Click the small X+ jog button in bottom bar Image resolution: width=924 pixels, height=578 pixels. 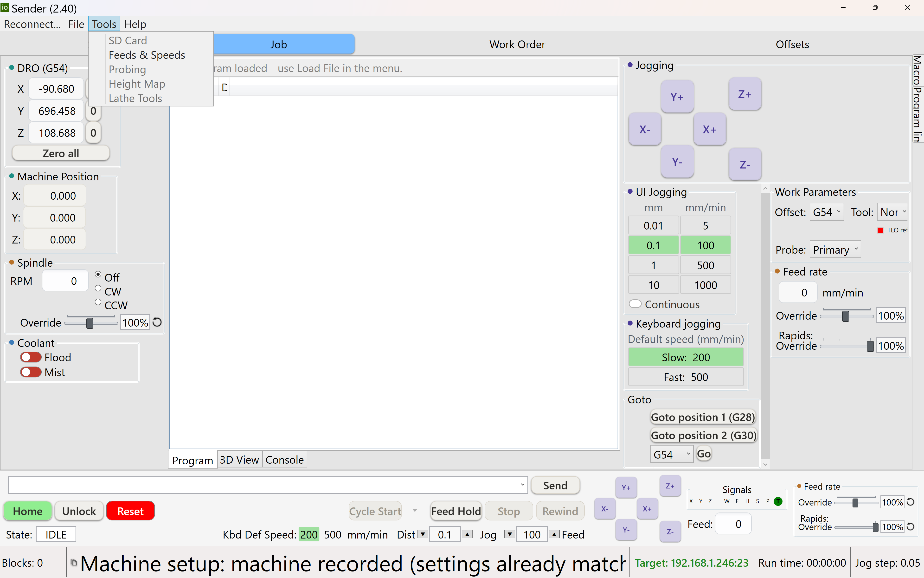647,508
